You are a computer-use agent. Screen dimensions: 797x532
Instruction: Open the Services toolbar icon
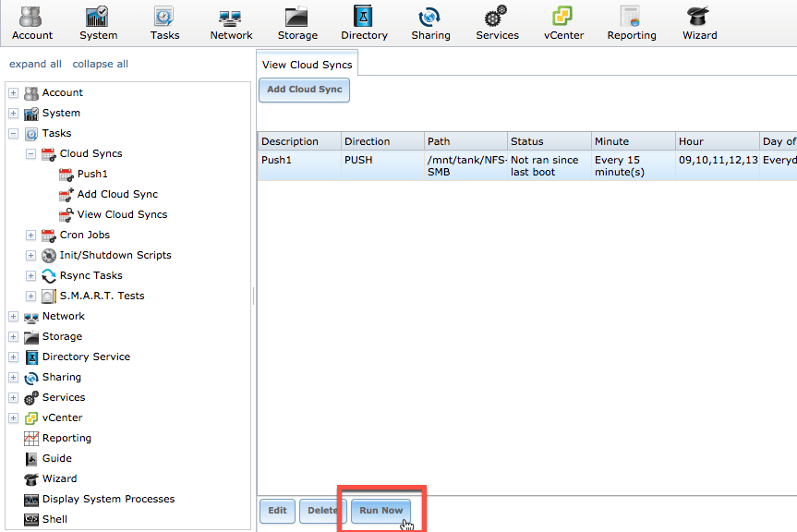497,23
